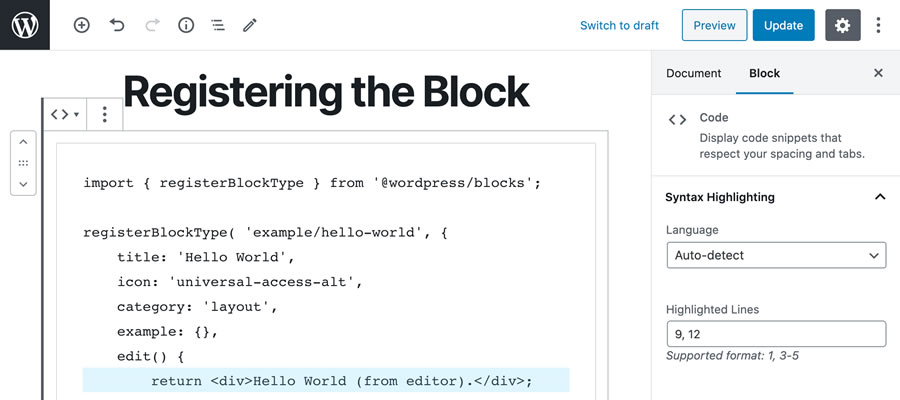Open the block toolbar more options
Image resolution: width=900 pixels, height=400 pixels.
pos(105,115)
